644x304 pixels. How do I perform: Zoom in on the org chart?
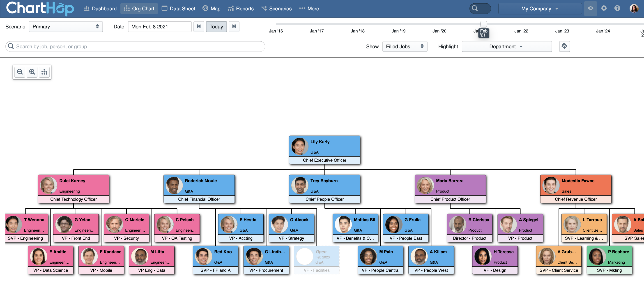pos(32,72)
